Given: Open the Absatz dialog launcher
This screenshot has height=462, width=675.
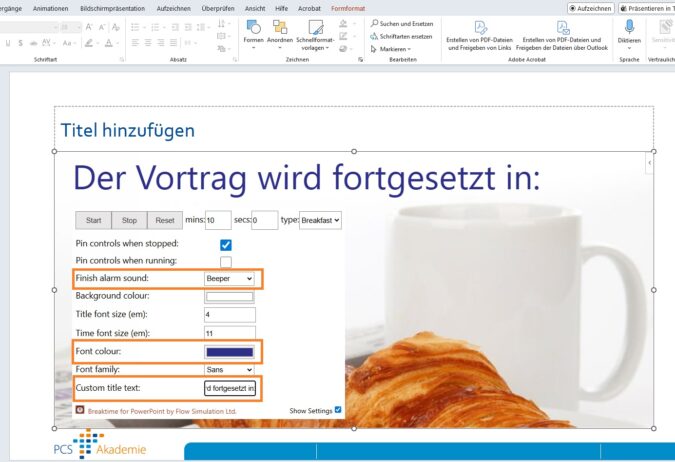Looking at the screenshot, I should (235, 59).
